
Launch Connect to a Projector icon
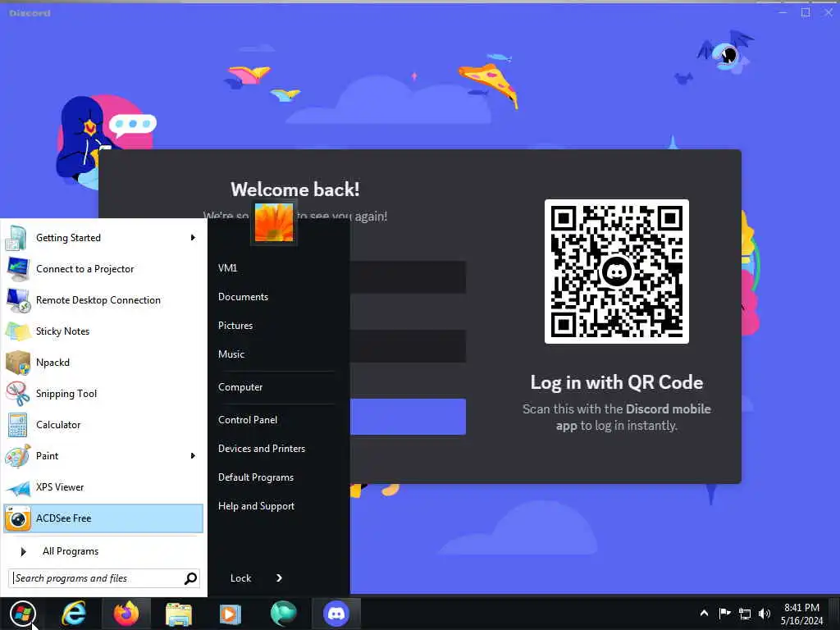tap(18, 269)
